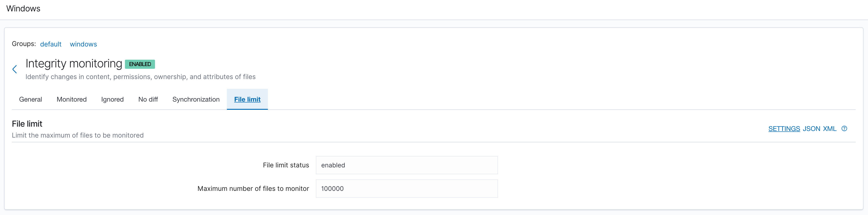Open the Synchronization tab
The height and width of the screenshot is (215, 868).
(196, 99)
